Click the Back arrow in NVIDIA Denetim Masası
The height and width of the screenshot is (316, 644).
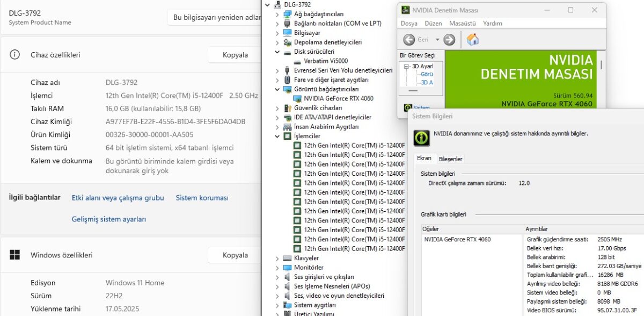409,40
